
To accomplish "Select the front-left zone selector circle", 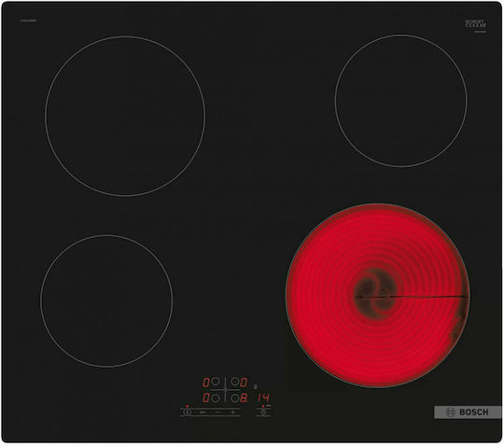I will tap(215, 398).
